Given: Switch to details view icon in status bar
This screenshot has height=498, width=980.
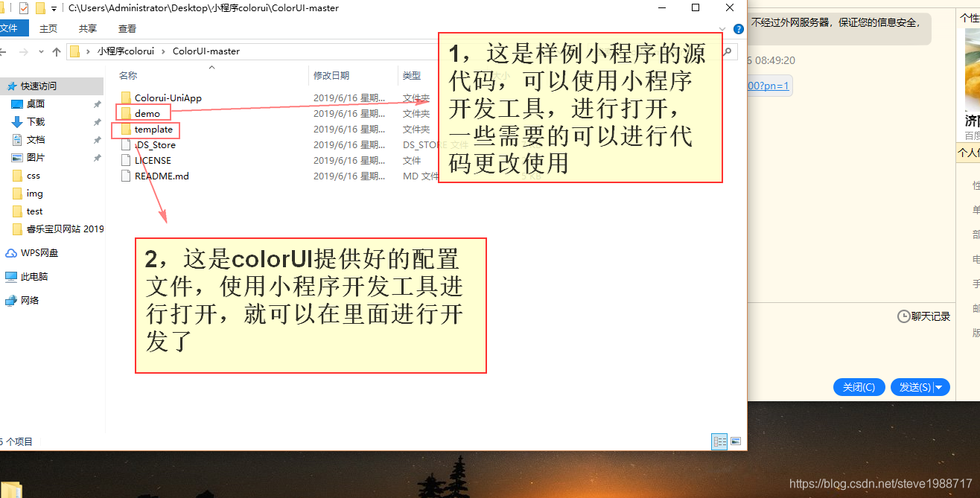Looking at the screenshot, I should coord(719,441).
